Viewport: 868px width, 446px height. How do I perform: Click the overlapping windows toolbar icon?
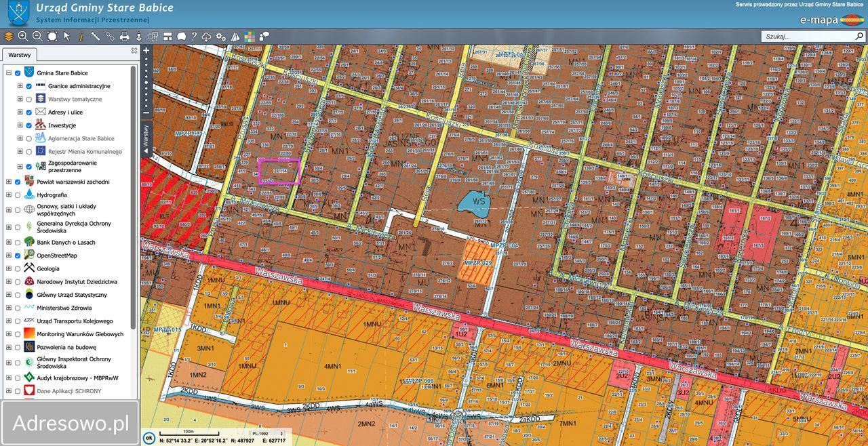tap(153, 37)
